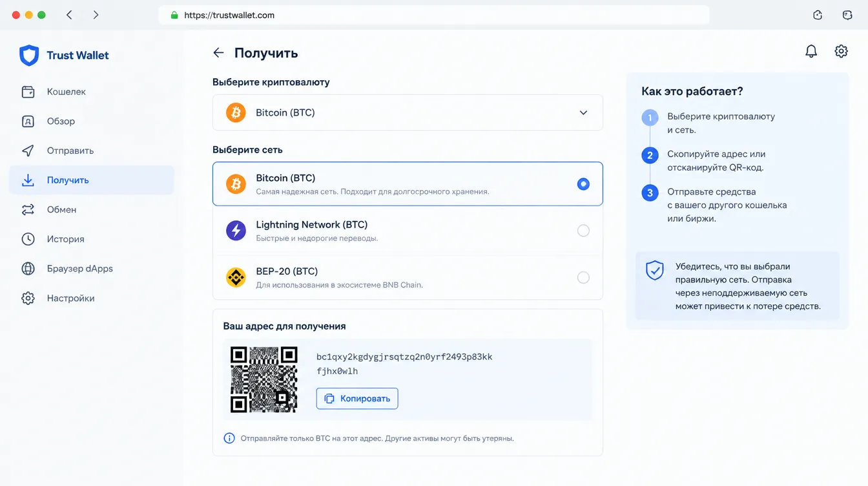Viewport: 868px width, 486px height.
Task: Open the Настройки menu label
Action: [x=70, y=299]
